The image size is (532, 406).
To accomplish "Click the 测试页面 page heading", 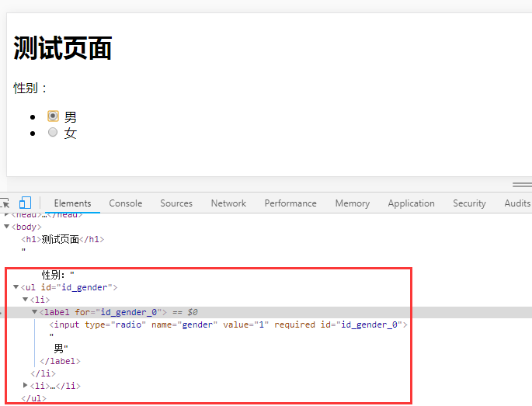I will pos(63,48).
